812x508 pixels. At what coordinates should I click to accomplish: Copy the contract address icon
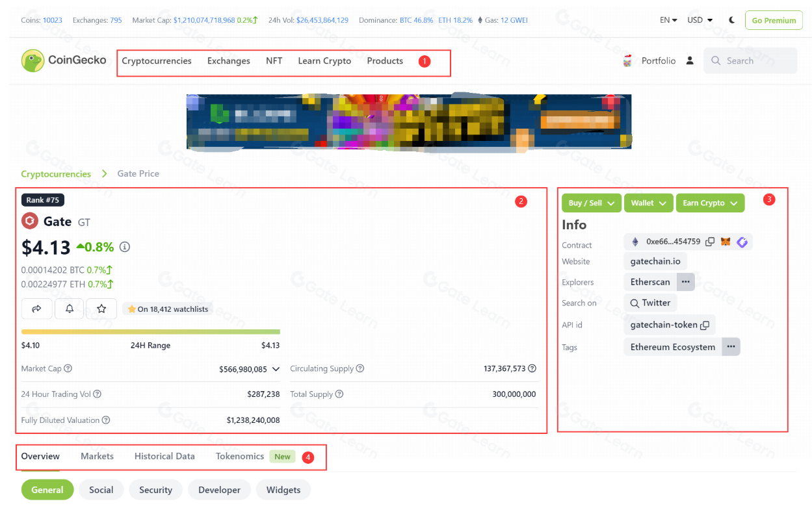click(710, 242)
